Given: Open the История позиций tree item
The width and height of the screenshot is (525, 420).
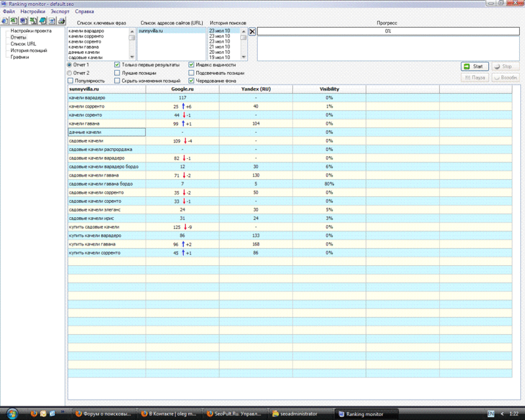Looking at the screenshot, I should [x=28, y=51].
